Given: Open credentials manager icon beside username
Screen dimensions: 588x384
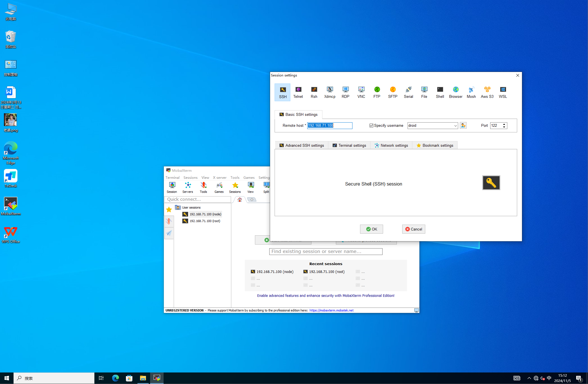Looking at the screenshot, I should pyautogui.click(x=463, y=125).
